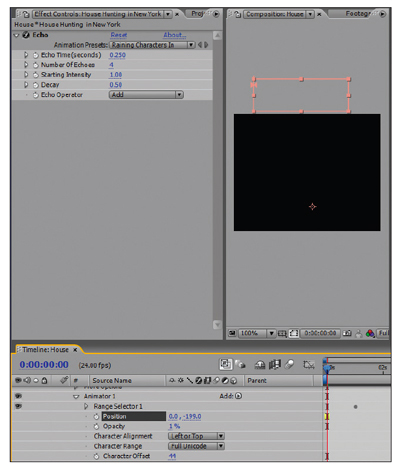Toggle visibility eye for Range Selector 1
The width and height of the screenshot is (400, 468).
tap(18, 406)
